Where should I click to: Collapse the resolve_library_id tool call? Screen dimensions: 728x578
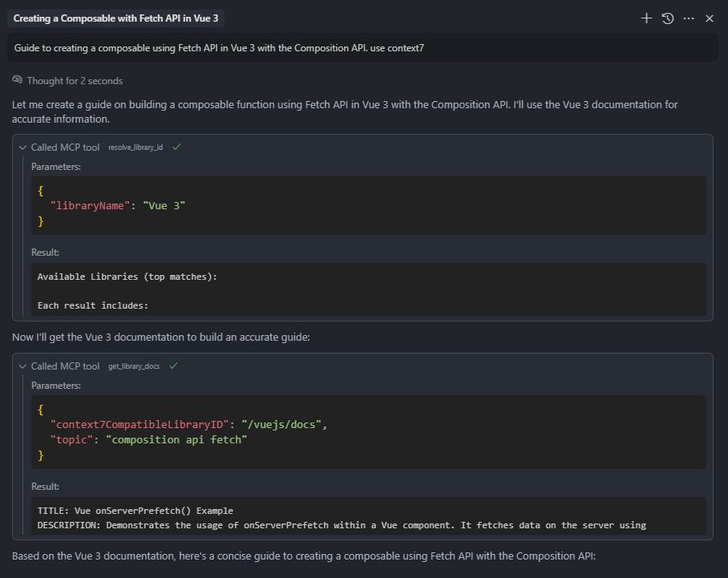pos(22,148)
